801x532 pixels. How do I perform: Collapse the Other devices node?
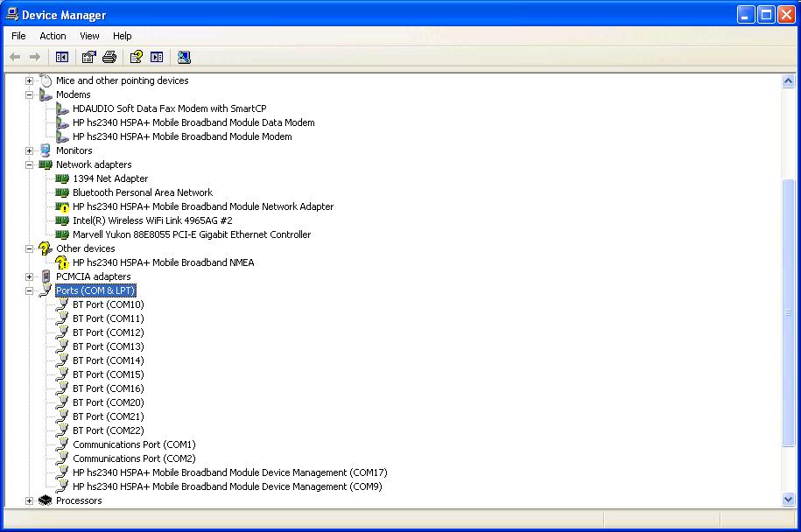pos(29,249)
